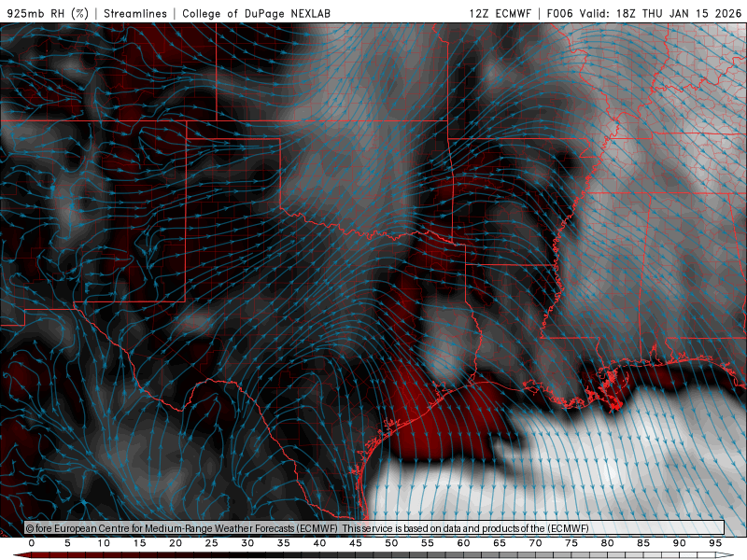The image size is (747, 560).
Task: Click the 65 value on the color scale
Action: tap(500, 543)
